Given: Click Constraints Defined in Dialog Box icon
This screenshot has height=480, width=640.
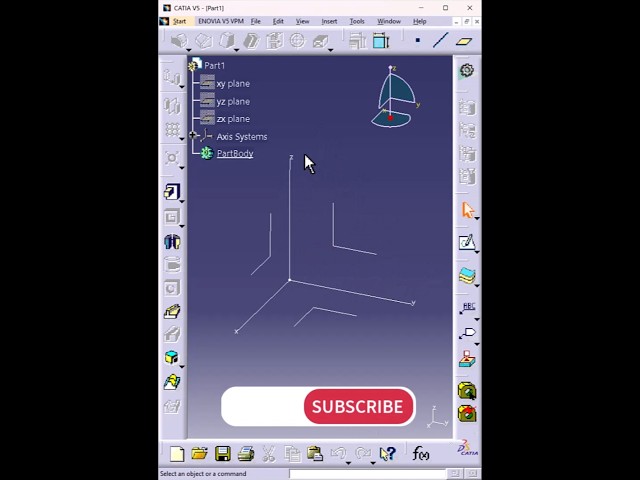Looking at the screenshot, I should pyautogui.click(x=358, y=41).
